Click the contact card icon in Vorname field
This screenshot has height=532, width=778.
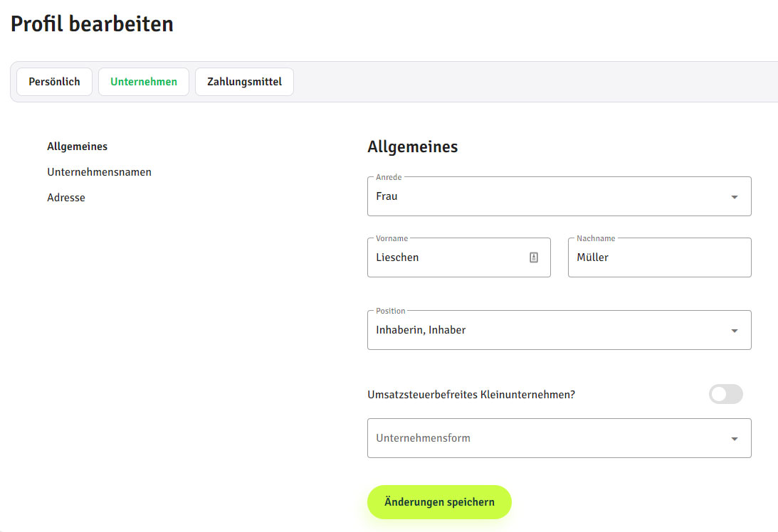click(x=534, y=257)
